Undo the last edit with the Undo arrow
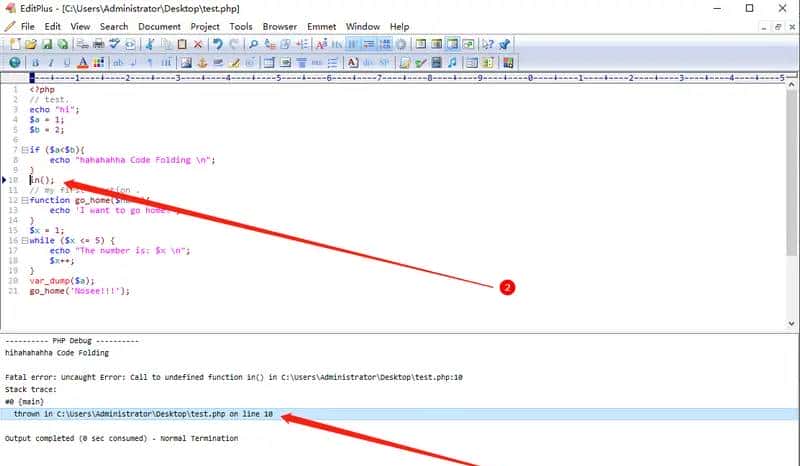Image resolution: width=800 pixels, height=466 pixels. click(218, 44)
